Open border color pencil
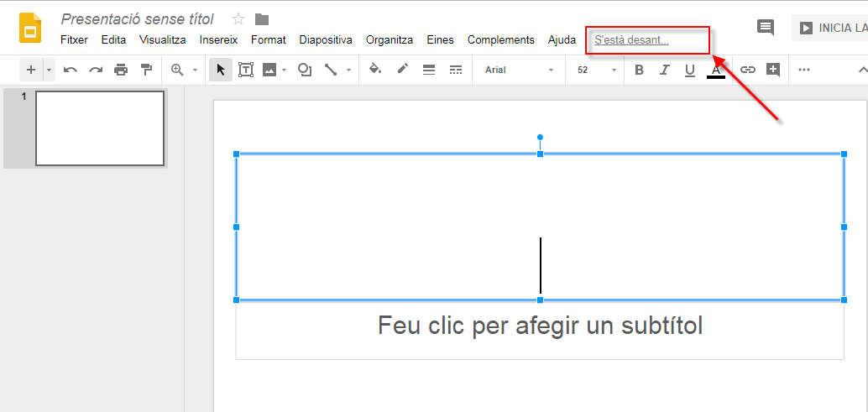The image size is (868, 412). coord(402,70)
